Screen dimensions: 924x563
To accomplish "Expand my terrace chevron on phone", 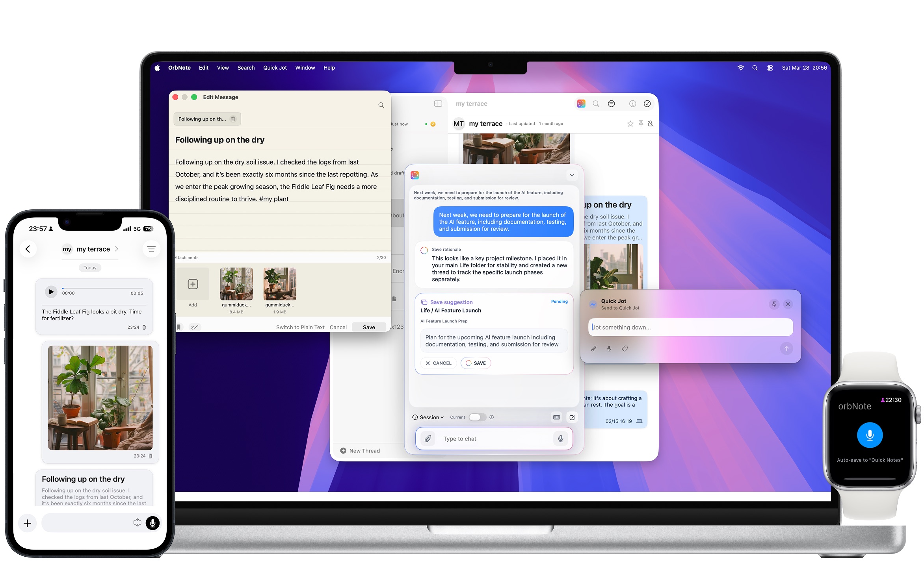I will tap(116, 249).
